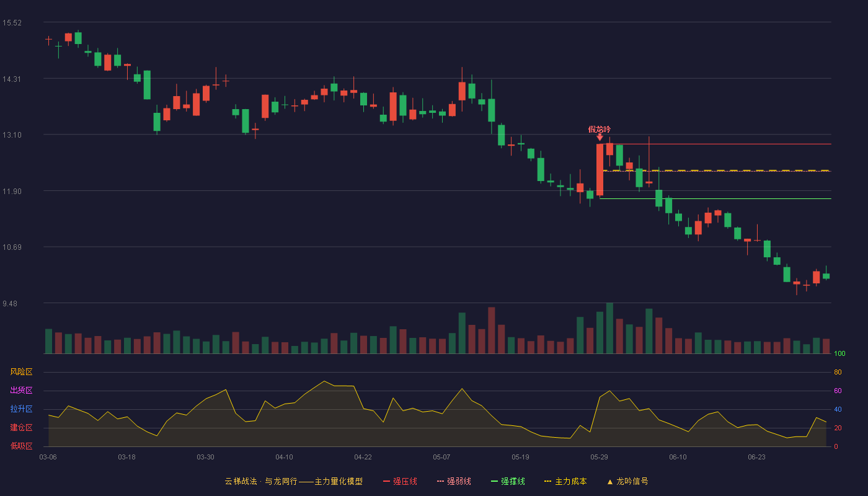Toggle the 强撑线 legend entry
This screenshot has width=868, height=496.
pyautogui.click(x=508, y=481)
